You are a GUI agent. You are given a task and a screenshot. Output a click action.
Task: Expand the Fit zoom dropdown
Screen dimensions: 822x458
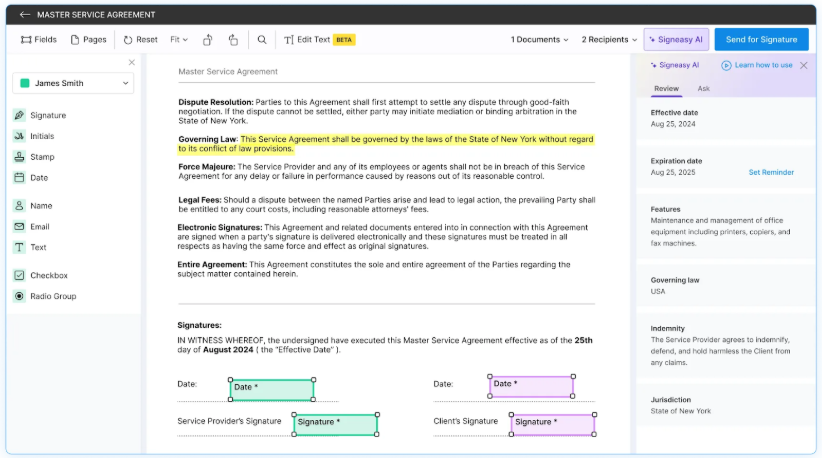[180, 40]
